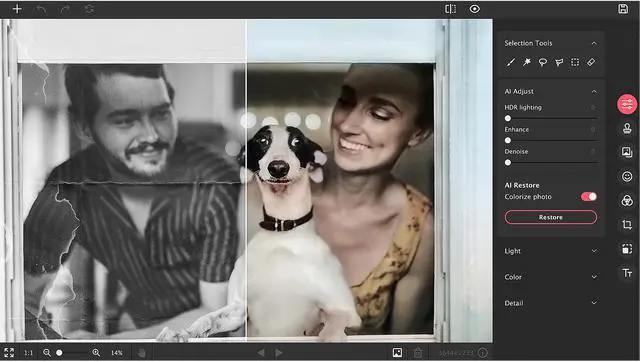
Task: Open the face retouch smiley panel
Action: pos(627,176)
